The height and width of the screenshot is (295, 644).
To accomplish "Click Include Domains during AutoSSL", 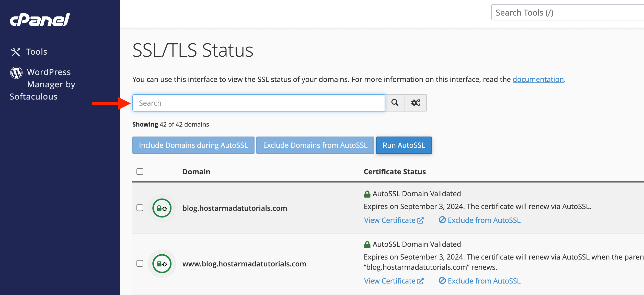I will pyautogui.click(x=193, y=145).
